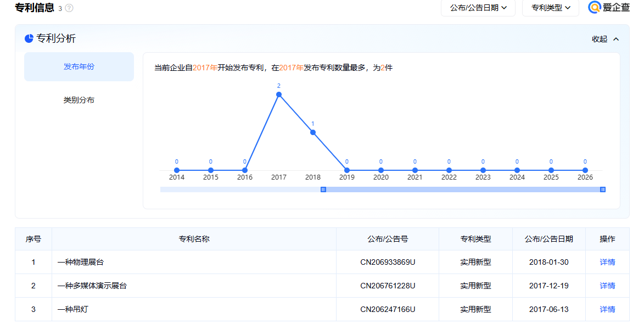644x329 pixels.
Task: Click the left handle of the year range slider
Action: pos(323,189)
